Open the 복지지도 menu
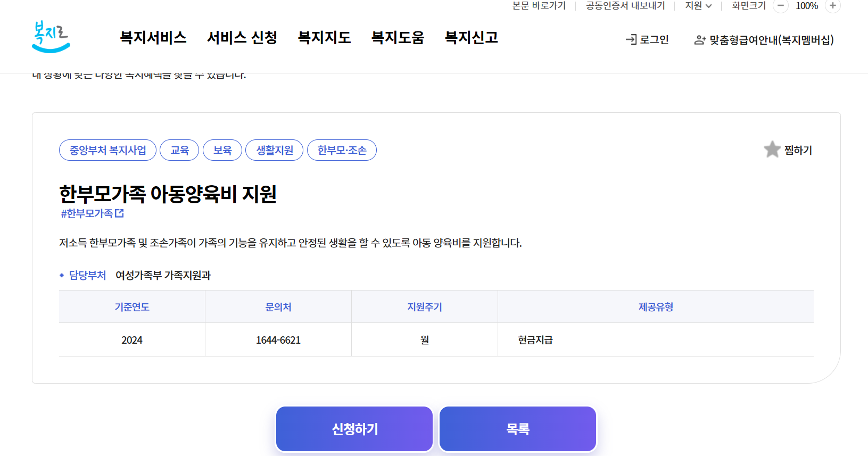Viewport: 868px width, 456px height. tap(325, 37)
